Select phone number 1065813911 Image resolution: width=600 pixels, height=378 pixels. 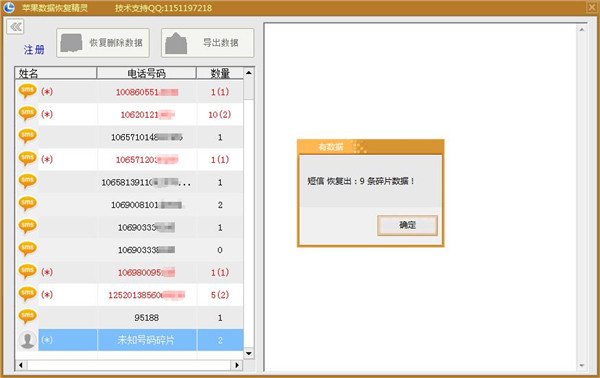[146, 182]
